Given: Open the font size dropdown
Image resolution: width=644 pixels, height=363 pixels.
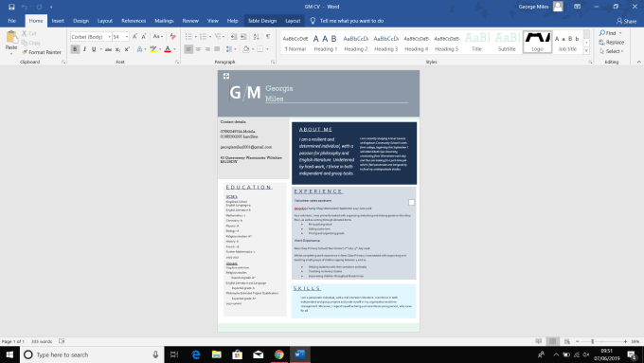Looking at the screenshot, I should tap(127, 37).
